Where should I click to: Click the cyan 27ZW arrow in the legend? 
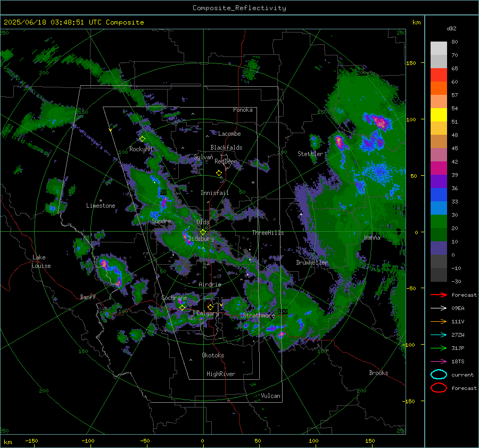[439, 335]
